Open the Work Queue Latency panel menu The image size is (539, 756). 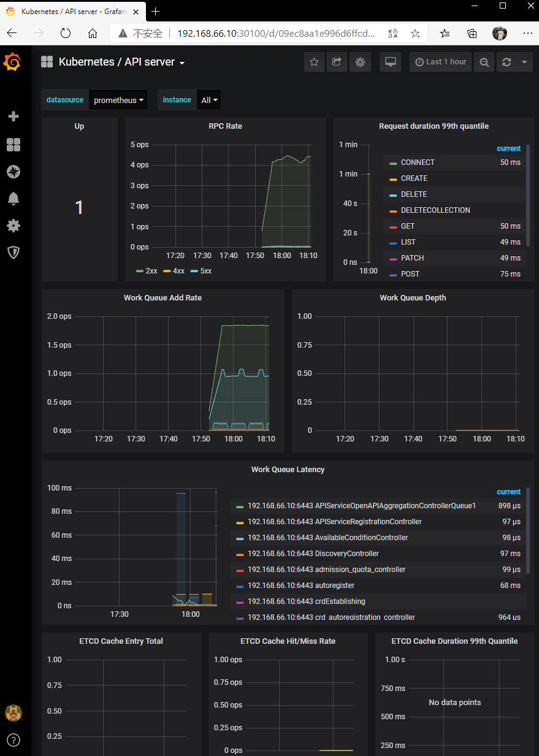tap(288, 470)
